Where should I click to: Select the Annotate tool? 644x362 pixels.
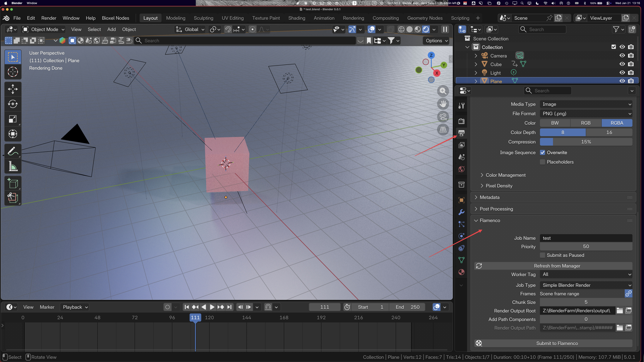pos(13,151)
